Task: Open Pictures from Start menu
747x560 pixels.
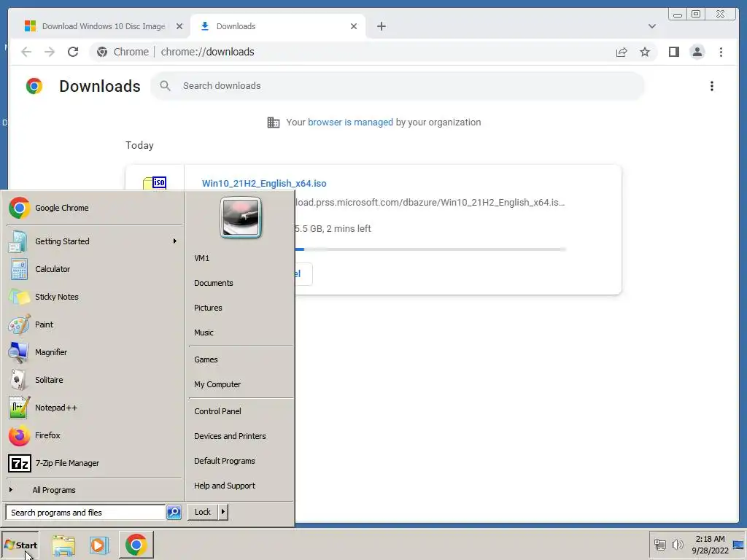Action: point(208,308)
